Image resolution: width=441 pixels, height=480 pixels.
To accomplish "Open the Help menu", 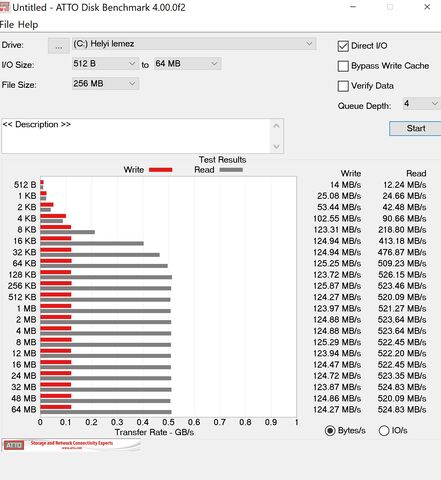I will (28, 25).
